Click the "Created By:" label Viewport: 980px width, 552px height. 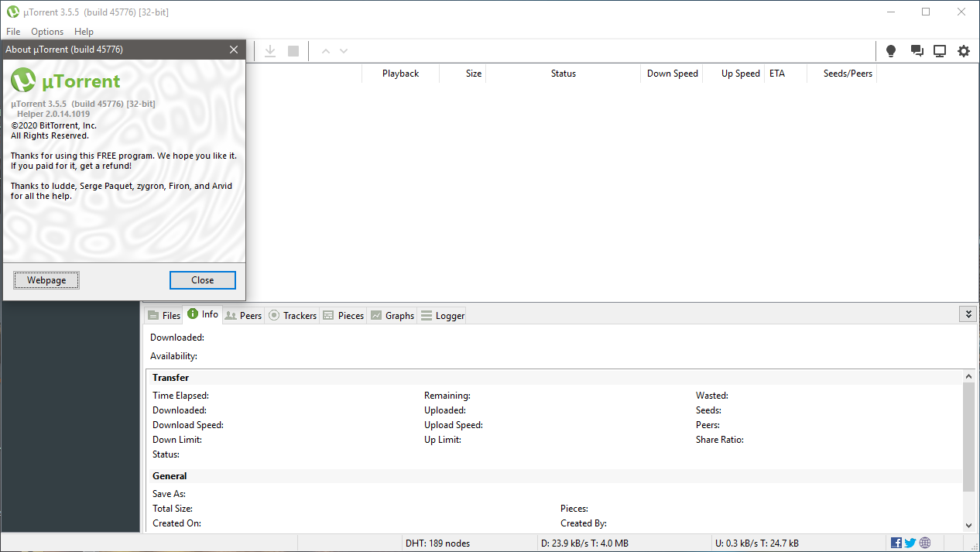pyautogui.click(x=584, y=523)
